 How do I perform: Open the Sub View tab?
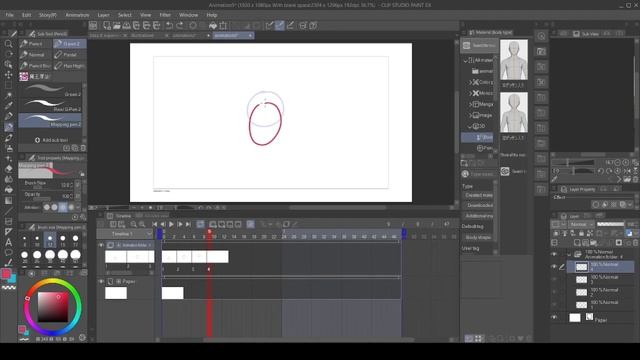586,34
